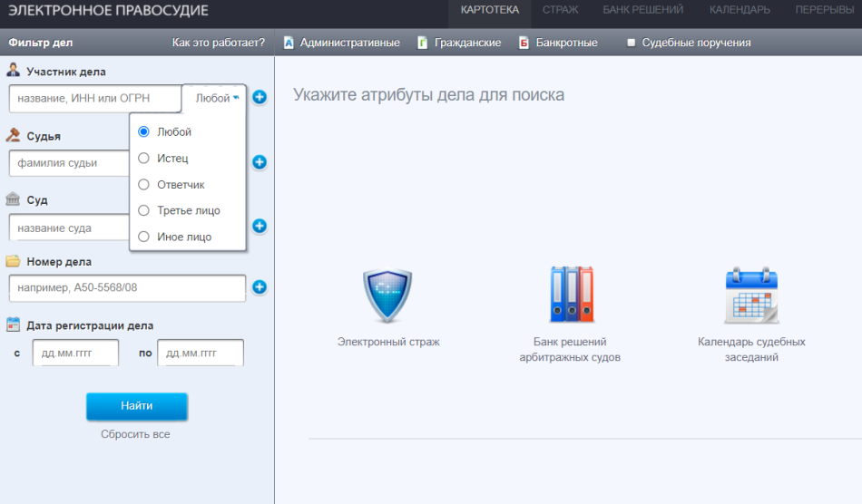Enable the Судебные поручения checkbox
862x504 pixels.
(632, 43)
